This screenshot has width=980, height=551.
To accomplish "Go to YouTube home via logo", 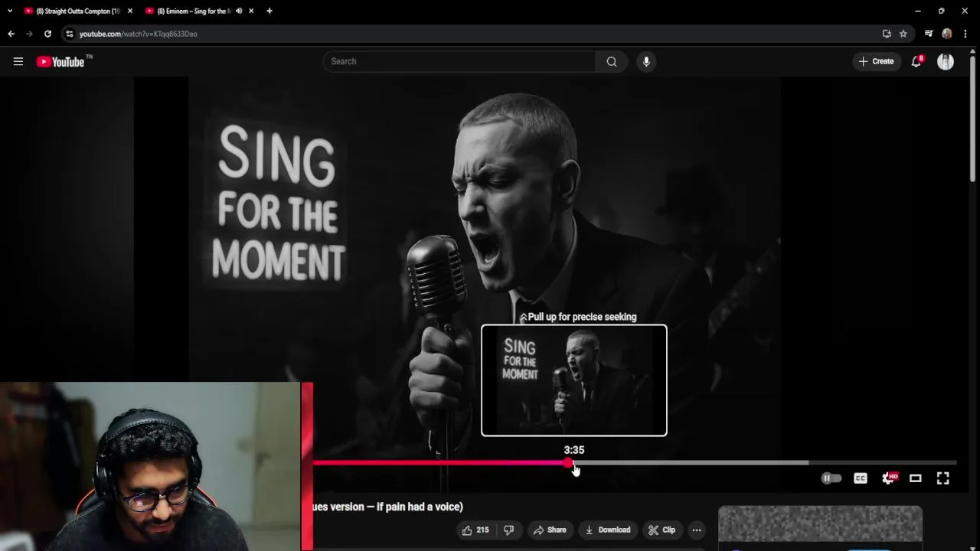I will coord(64,61).
